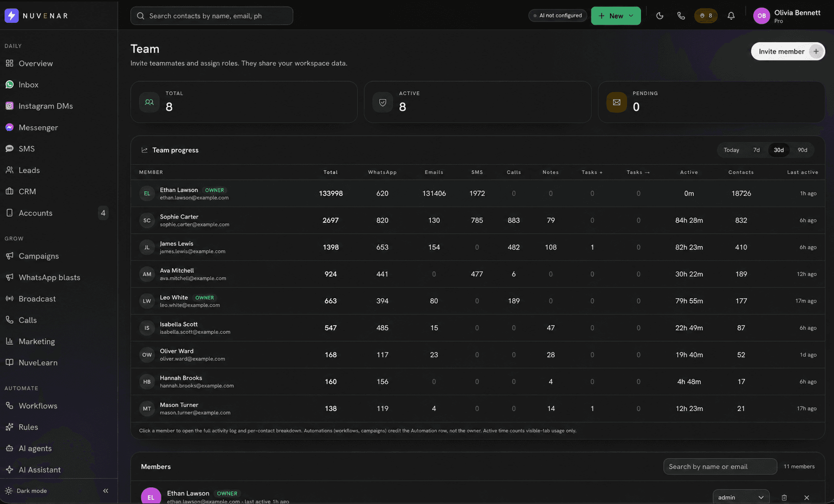834x504 pixels.
Task: Open Ava Mitchell's activity row
Action: click(478, 274)
